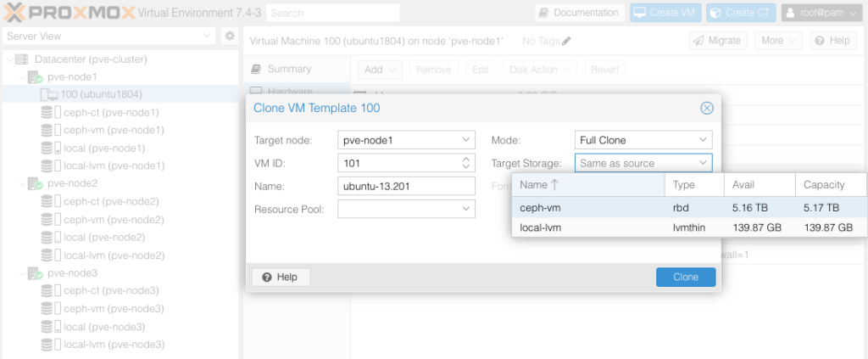Click the storage icon beside local (pve-node1)
The height and width of the screenshot is (359, 868).
click(51, 148)
